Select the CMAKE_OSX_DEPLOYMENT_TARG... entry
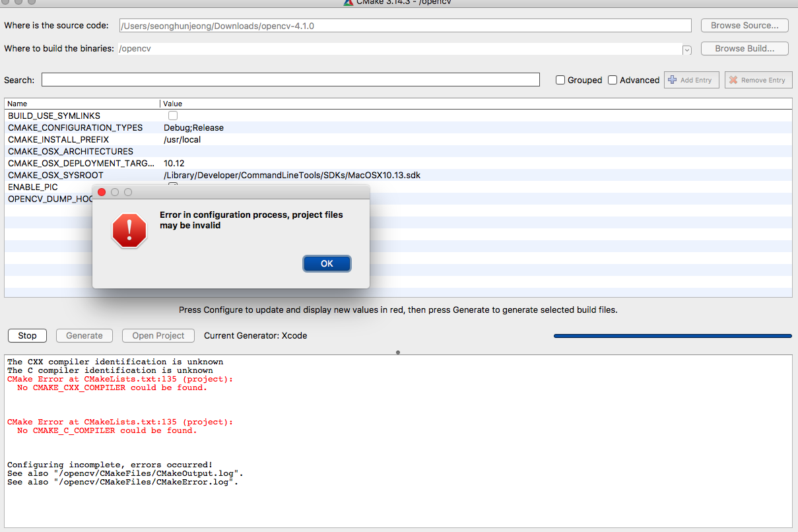798x532 pixels. [81, 163]
